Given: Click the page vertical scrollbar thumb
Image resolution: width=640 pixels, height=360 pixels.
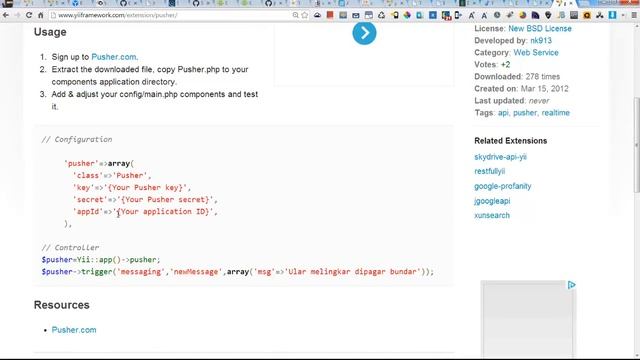Looking at the screenshot, I should (637, 145).
